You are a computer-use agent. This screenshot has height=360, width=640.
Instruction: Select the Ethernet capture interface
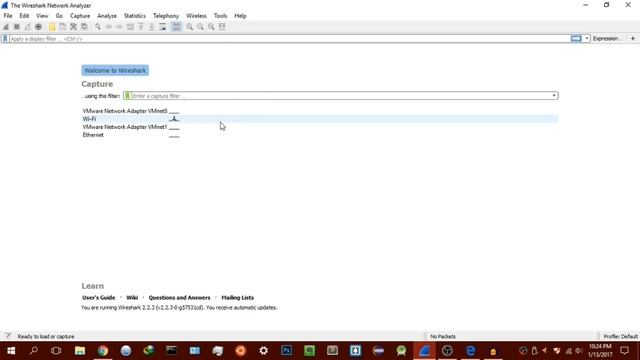(320, 135)
